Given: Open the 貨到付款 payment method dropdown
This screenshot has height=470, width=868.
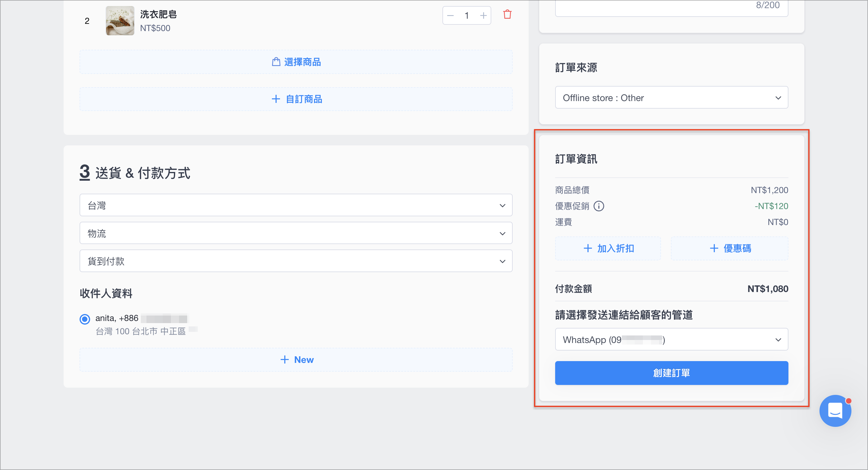Looking at the screenshot, I should click(x=296, y=261).
